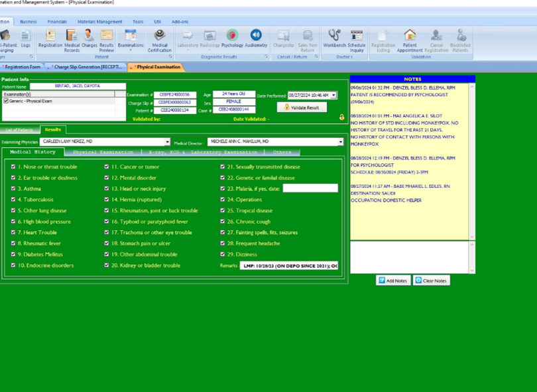
Task: Open the Others sub-tab
Action: coord(282,152)
